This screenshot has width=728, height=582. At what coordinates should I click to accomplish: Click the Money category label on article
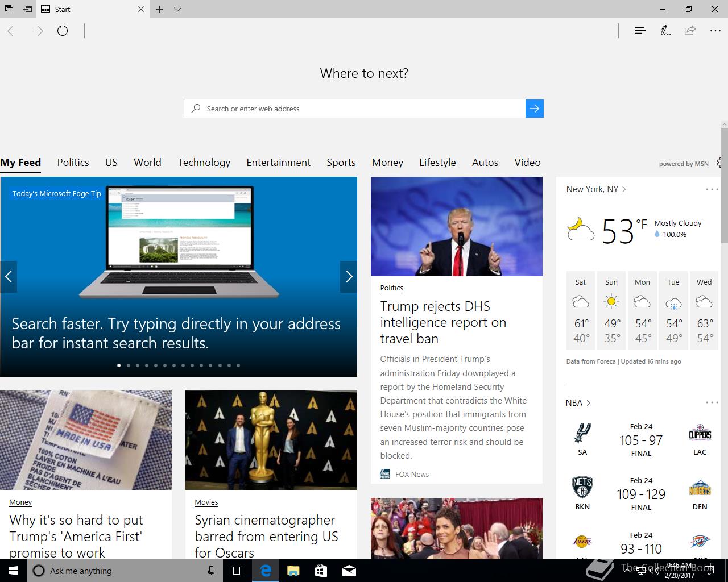point(20,502)
